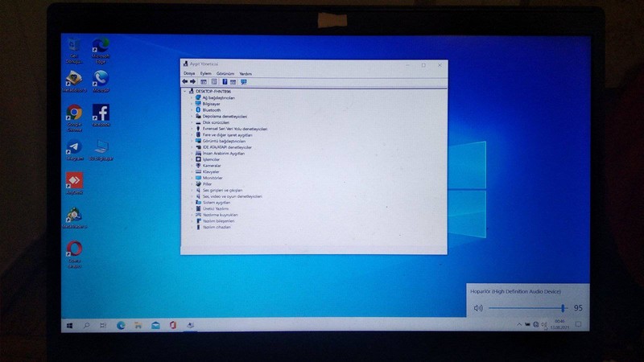Click Device Manager icon on the taskbar
Image resolution: width=644 pixels, height=362 pixels.
[190, 326]
